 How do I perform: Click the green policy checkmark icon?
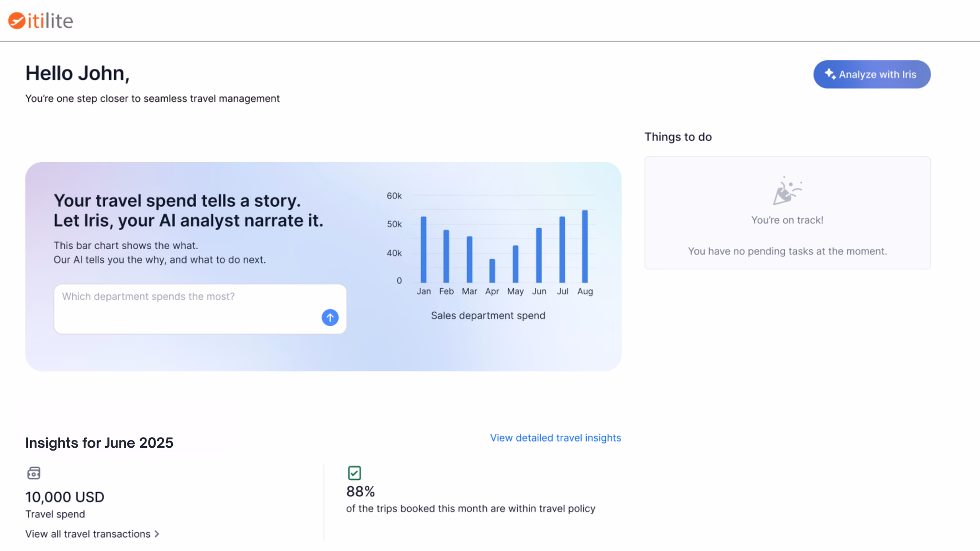(x=354, y=473)
